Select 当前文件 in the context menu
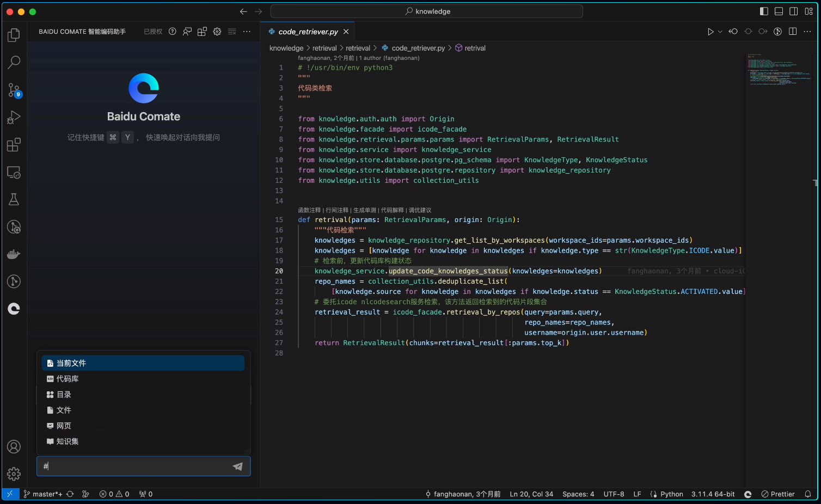Viewport: 821px width, 504px height. [x=143, y=363]
